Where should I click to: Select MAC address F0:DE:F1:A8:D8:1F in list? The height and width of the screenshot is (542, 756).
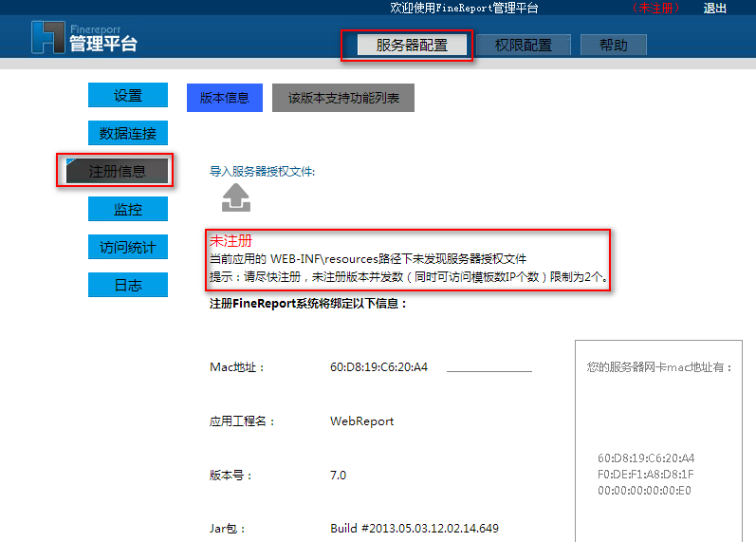[x=646, y=475]
